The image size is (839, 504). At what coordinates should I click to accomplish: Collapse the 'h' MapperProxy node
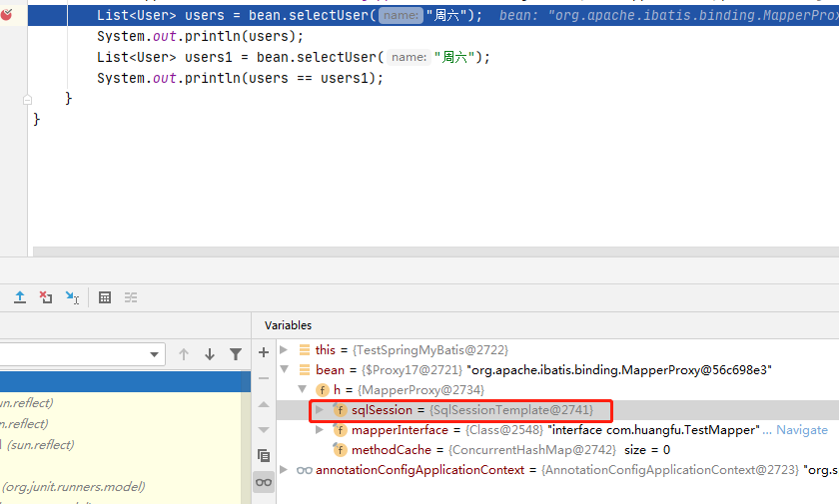pyautogui.click(x=303, y=389)
